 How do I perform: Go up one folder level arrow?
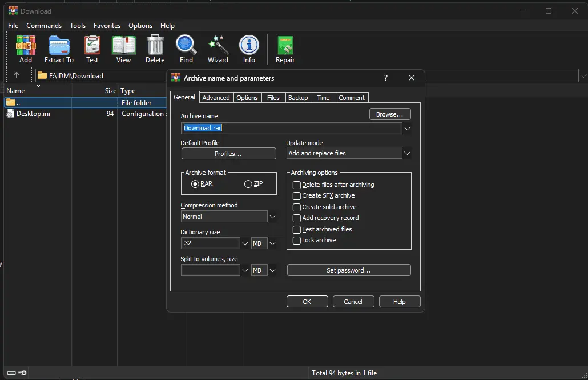point(17,75)
